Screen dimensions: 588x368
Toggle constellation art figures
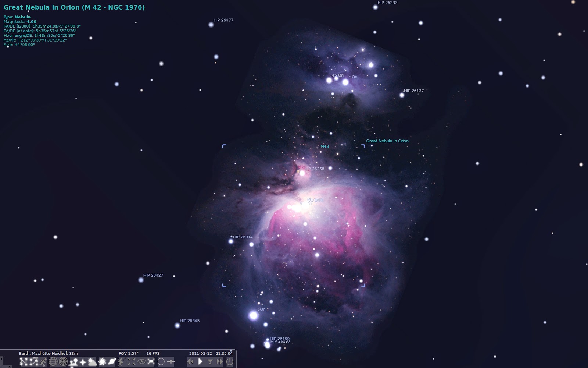pyautogui.click(x=43, y=362)
